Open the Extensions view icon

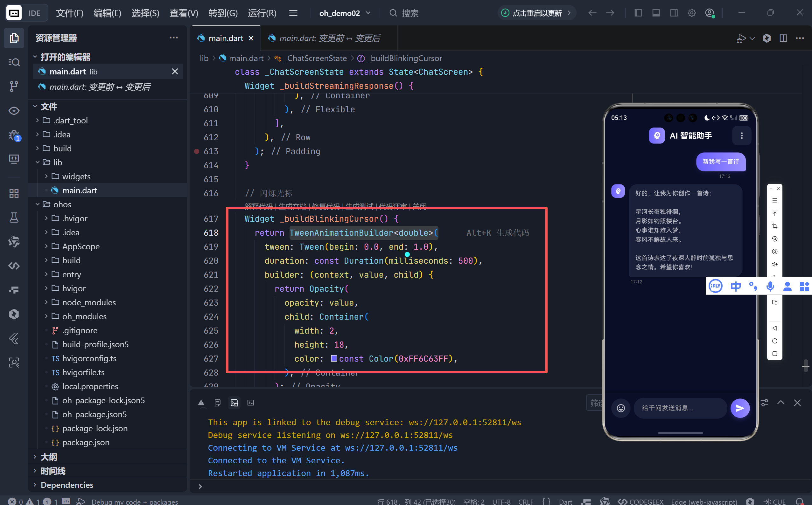tap(14, 193)
